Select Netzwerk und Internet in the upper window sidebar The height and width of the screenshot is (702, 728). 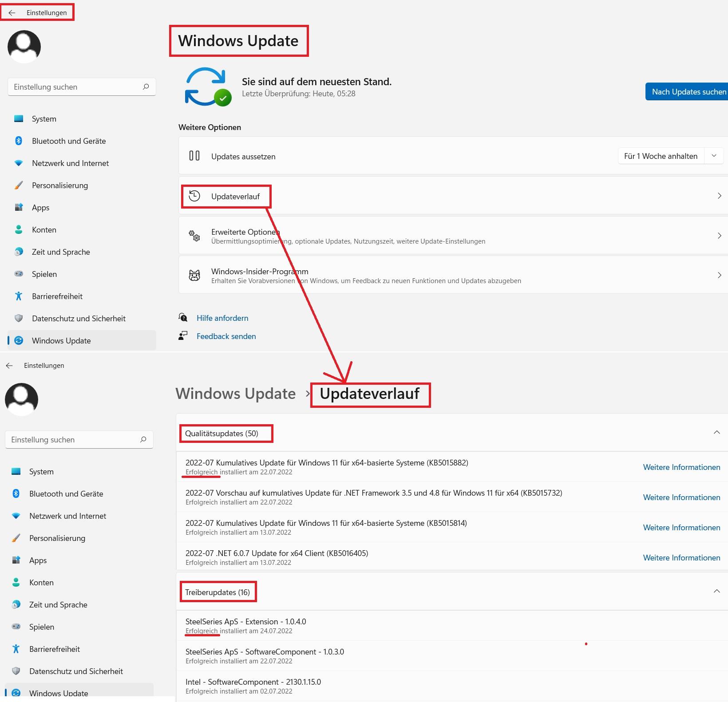pos(82,163)
